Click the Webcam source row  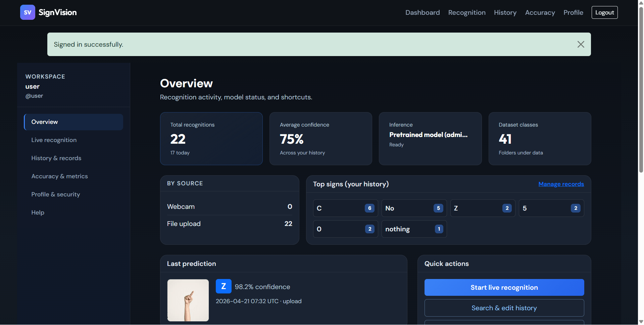tap(230, 206)
